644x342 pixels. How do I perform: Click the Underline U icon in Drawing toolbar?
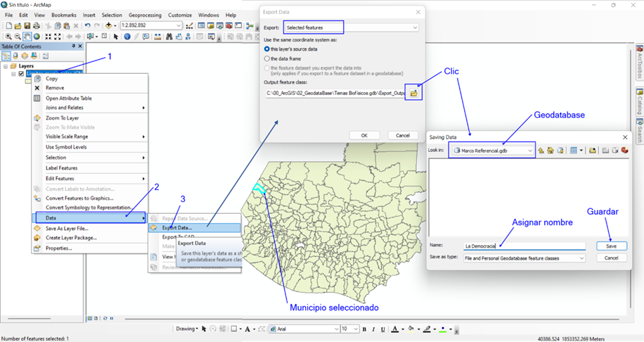[382, 329]
